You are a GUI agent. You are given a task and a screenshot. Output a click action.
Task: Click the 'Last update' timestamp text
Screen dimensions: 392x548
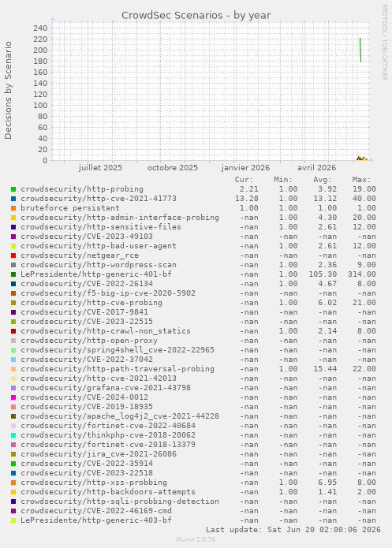click(293, 530)
